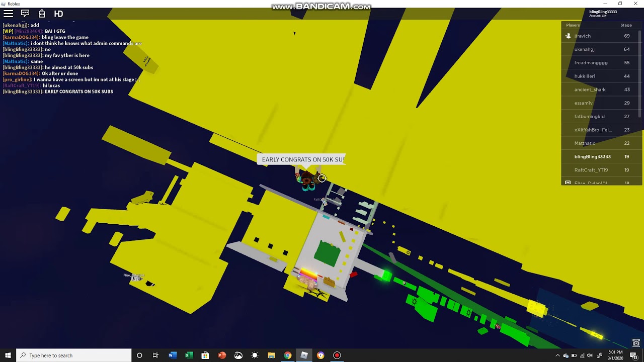644x362 pixels.
Task: Open the clock showing 5:01 PM
Action: pos(616,355)
